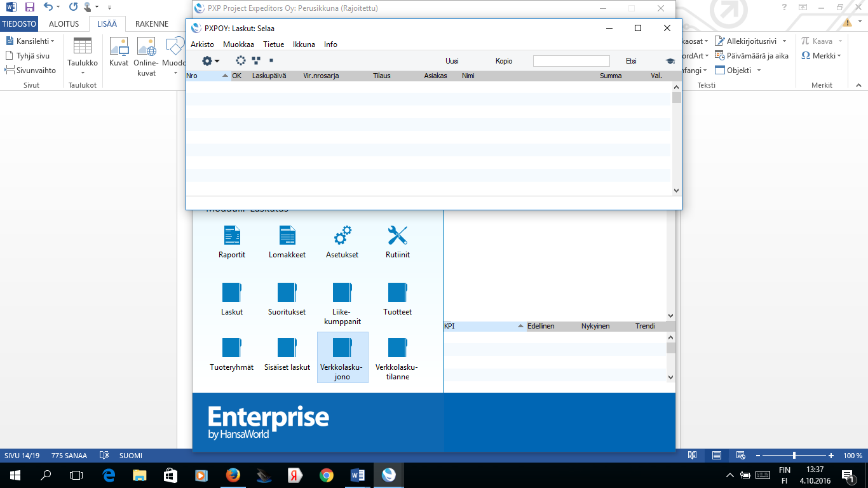
Task: Open the Tietue menu
Action: point(274,44)
